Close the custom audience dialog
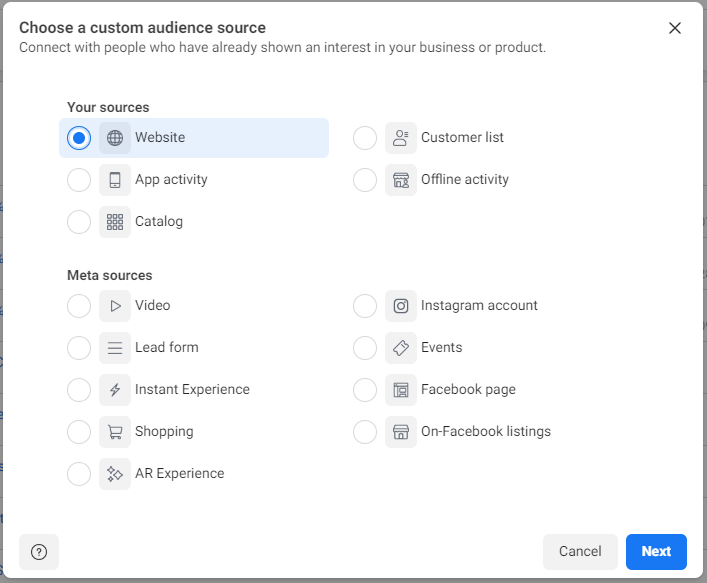Image resolution: width=707 pixels, height=583 pixels. [x=675, y=28]
